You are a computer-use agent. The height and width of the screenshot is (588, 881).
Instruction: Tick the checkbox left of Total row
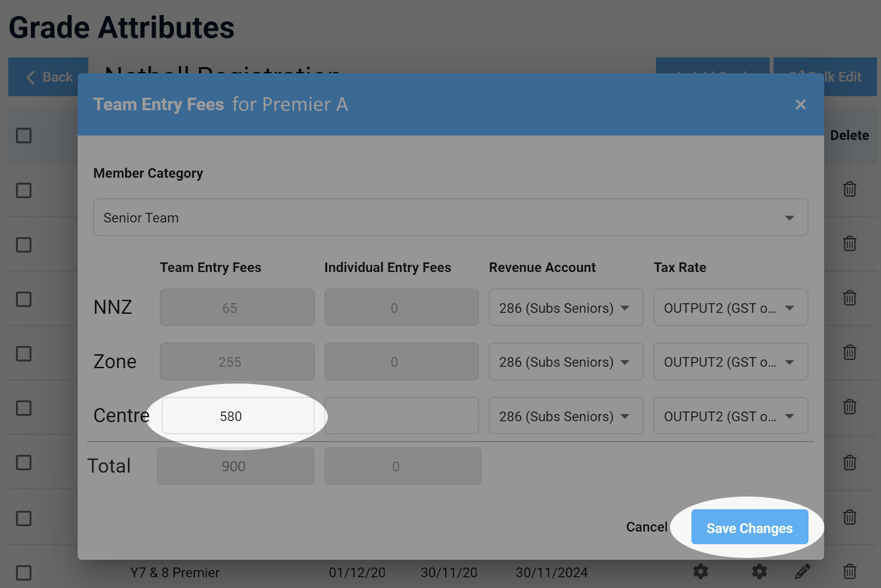tap(24, 463)
